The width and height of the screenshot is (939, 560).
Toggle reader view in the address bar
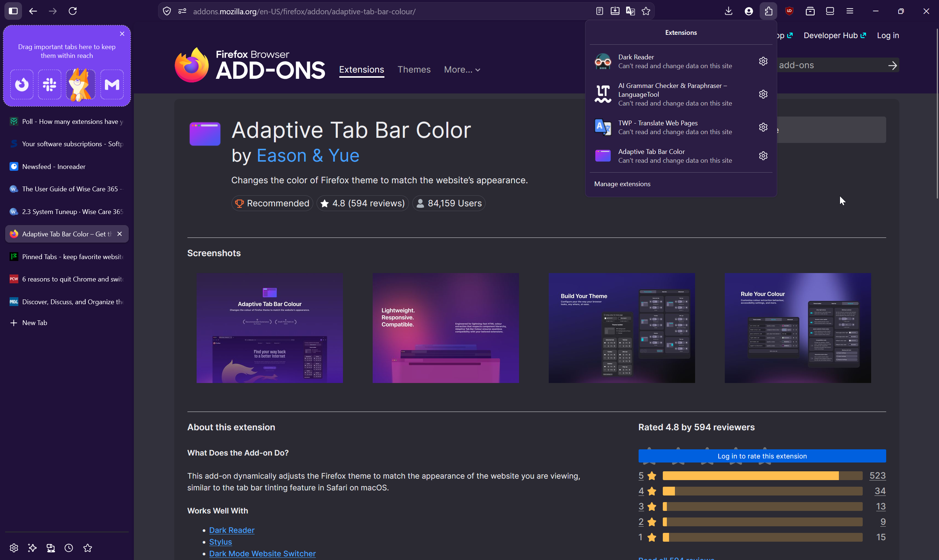click(600, 11)
